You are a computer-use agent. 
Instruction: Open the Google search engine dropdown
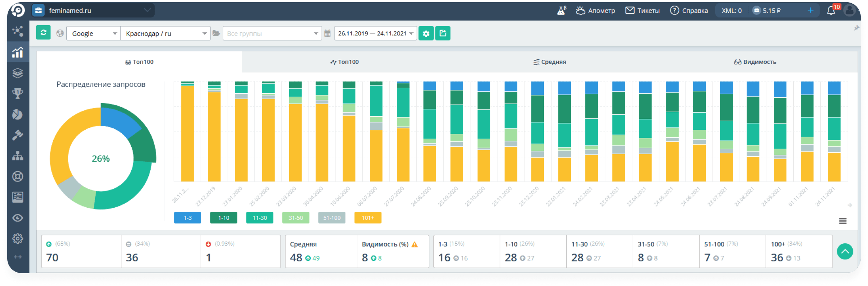[93, 34]
